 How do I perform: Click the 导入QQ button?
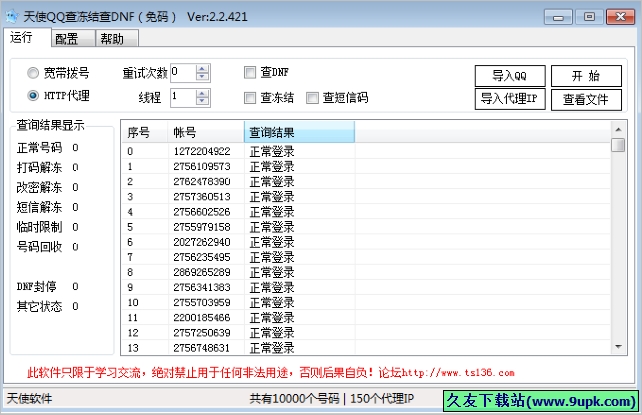(x=510, y=76)
